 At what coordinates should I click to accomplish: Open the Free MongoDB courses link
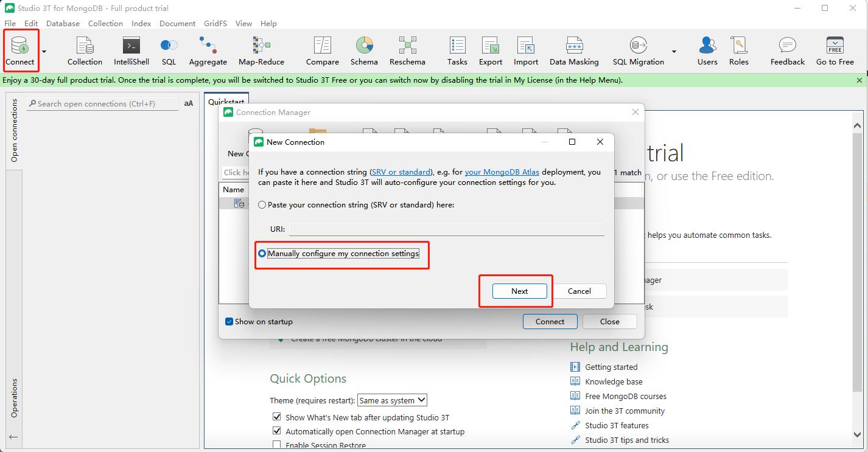626,396
